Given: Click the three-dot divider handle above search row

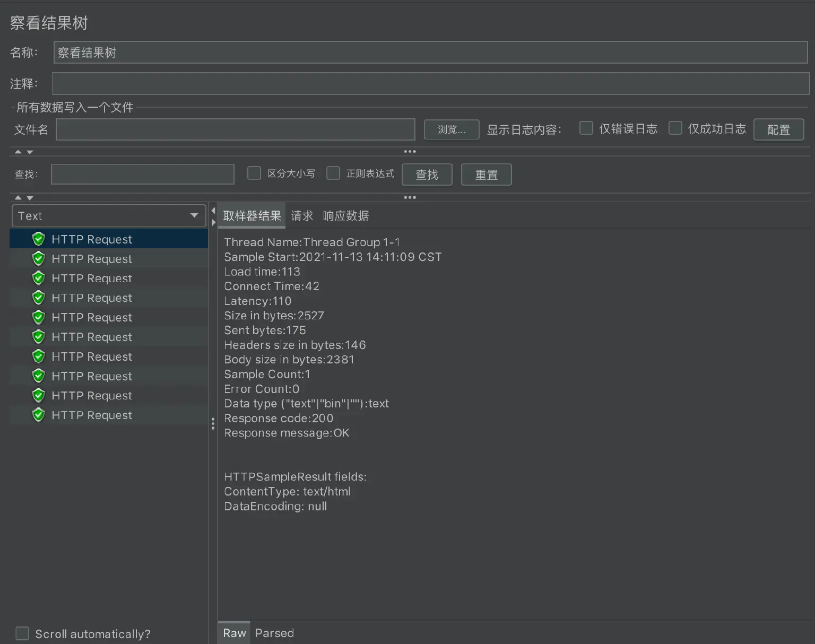Looking at the screenshot, I should coord(410,152).
